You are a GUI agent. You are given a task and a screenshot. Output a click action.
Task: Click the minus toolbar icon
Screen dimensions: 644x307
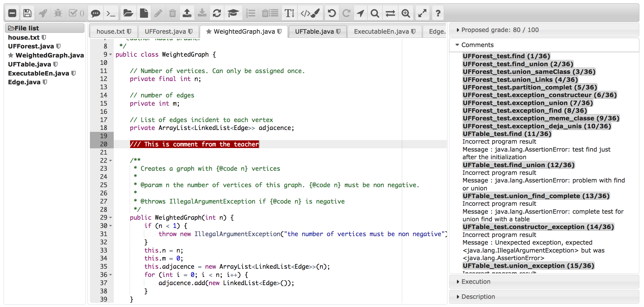(x=12, y=13)
